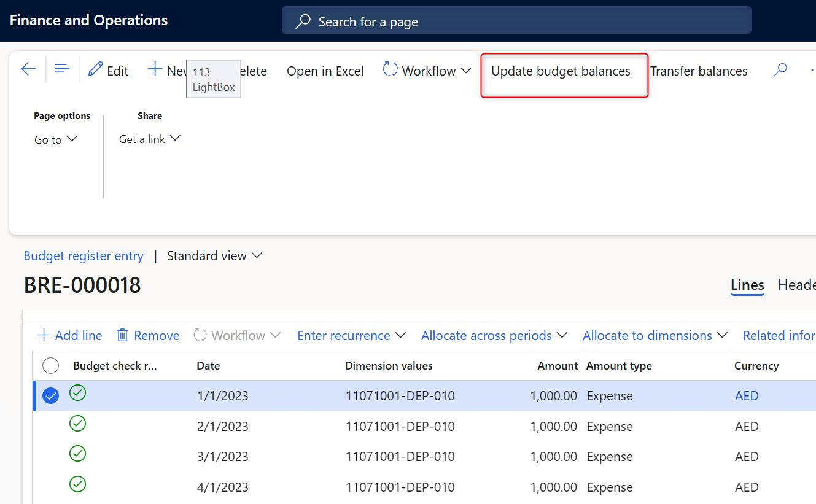
Task: Open the AED currency link in first row
Action: (747, 396)
